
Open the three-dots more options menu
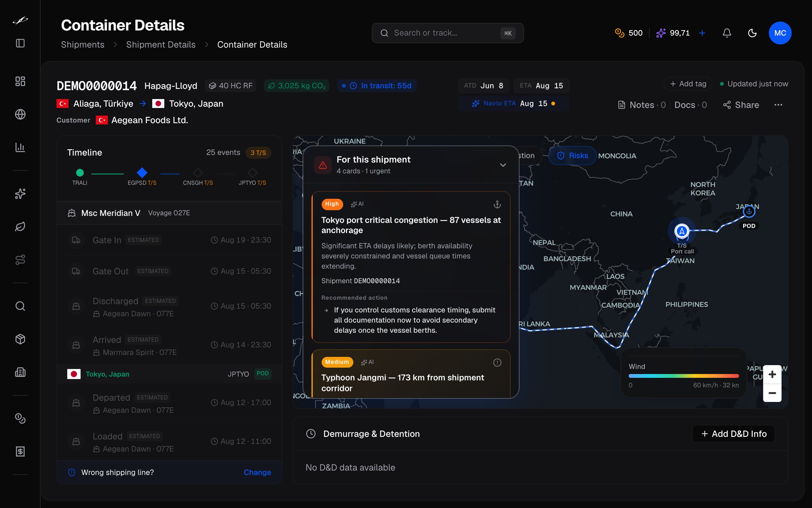coord(778,105)
